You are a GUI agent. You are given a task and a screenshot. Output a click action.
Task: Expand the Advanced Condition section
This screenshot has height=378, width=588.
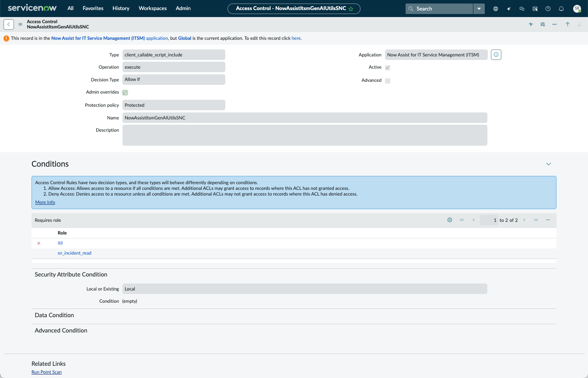61,330
